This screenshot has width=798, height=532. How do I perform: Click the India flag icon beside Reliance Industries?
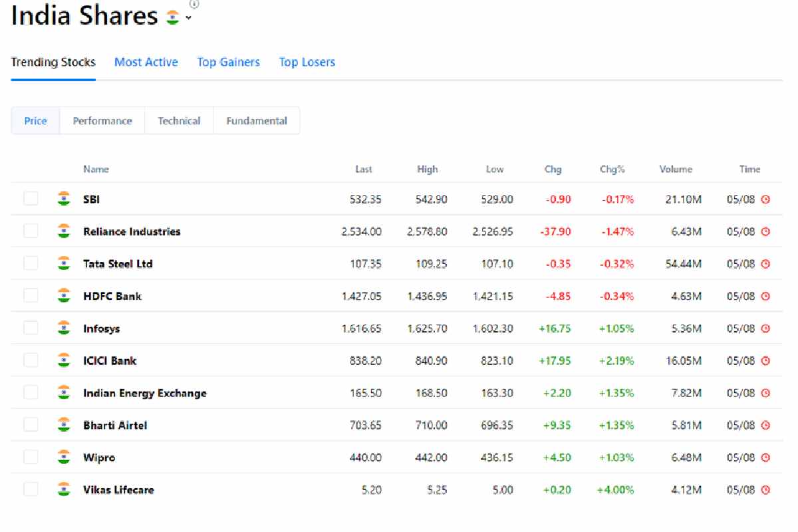coord(64,231)
